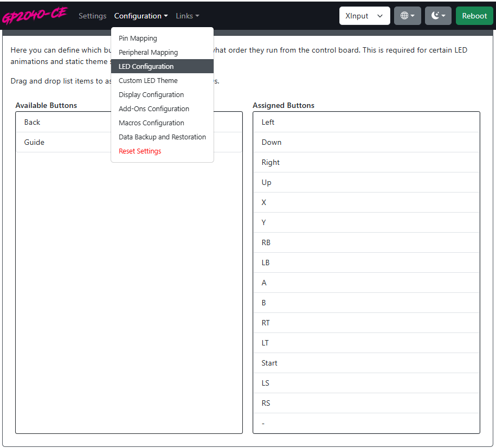Image resolution: width=496 pixels, height=448 pixels.
Task: Open Data Backup and Restoration
Action: tap(162, 137)
